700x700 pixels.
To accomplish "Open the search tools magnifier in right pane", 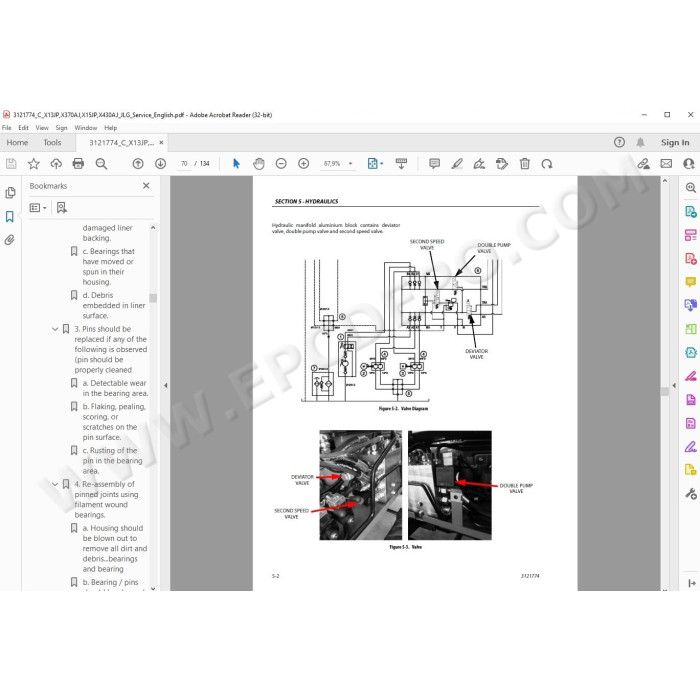I will point(691,188).
